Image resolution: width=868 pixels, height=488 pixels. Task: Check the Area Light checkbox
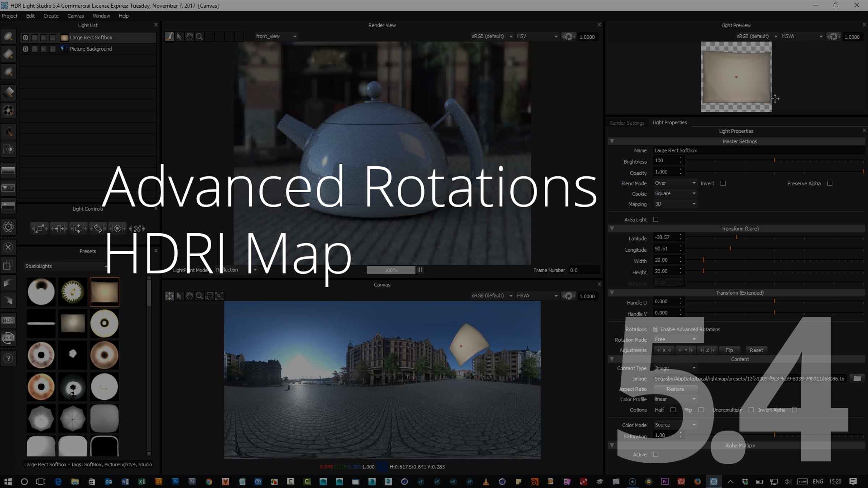(656, 219)
